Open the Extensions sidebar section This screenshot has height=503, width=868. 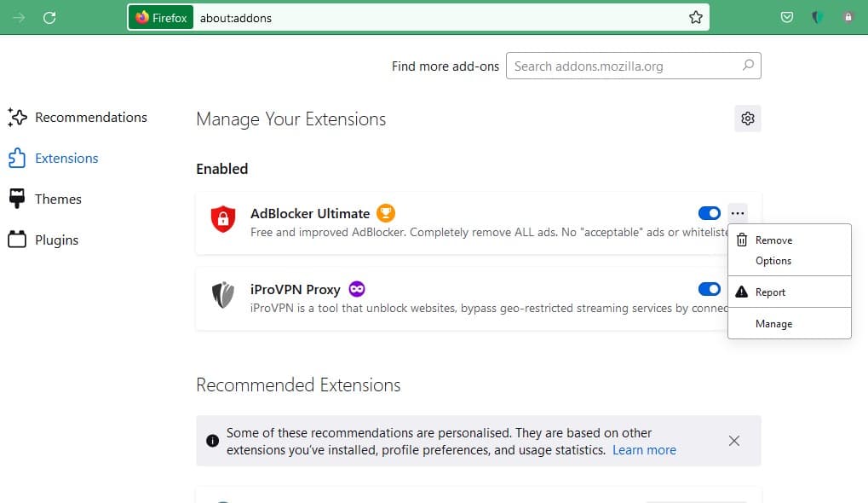[54, 159]
